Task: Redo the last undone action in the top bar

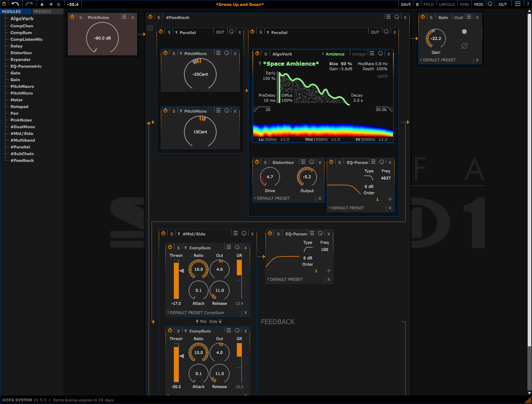Action: 29,4
